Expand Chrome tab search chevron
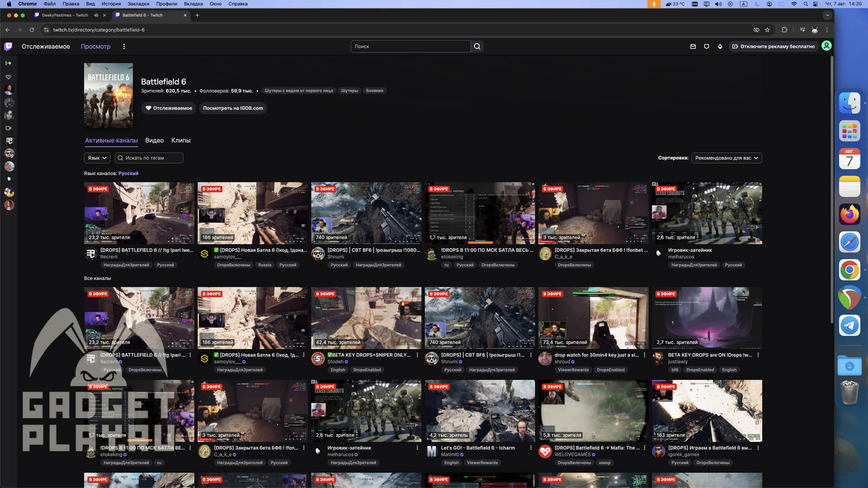 click(827, 15)
